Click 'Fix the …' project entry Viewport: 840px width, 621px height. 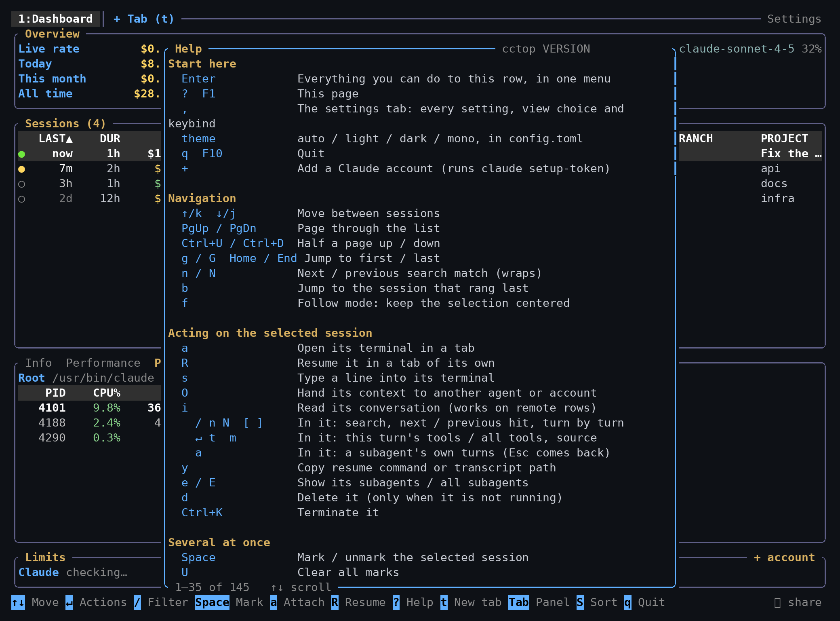tap(791, 154)
